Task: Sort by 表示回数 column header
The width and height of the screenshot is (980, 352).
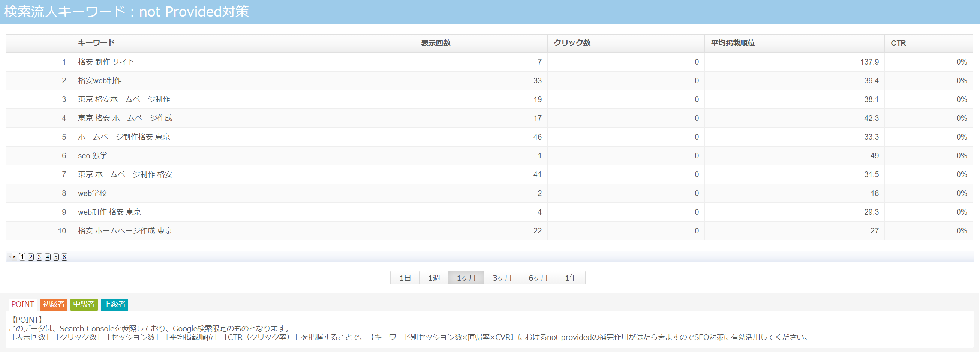Action: pyautogui.click(x=436, y=43)
